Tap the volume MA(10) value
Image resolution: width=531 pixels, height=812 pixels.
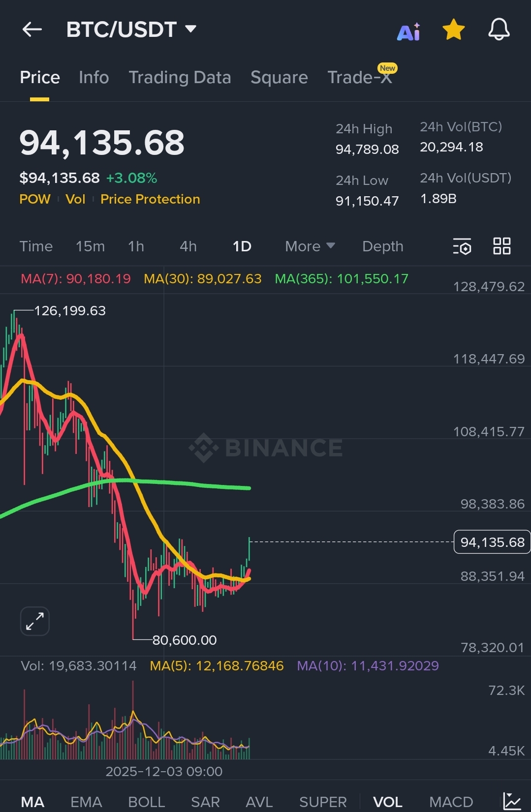click(x=368, y=666)
